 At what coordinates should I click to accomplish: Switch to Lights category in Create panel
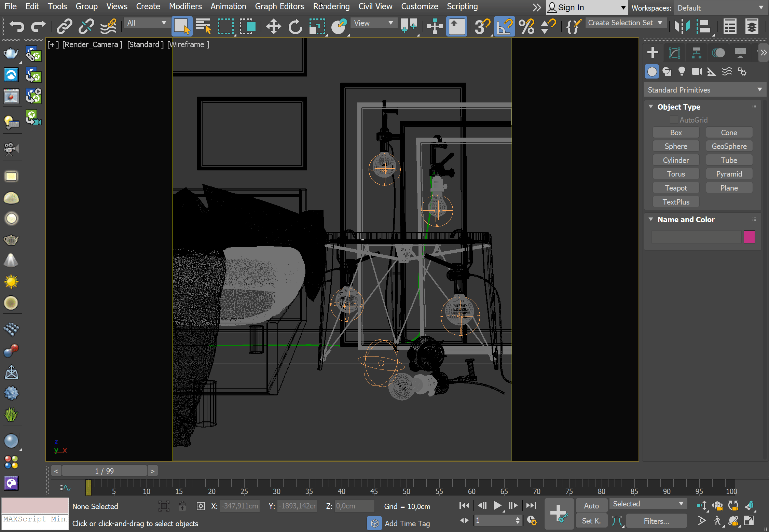682,71
